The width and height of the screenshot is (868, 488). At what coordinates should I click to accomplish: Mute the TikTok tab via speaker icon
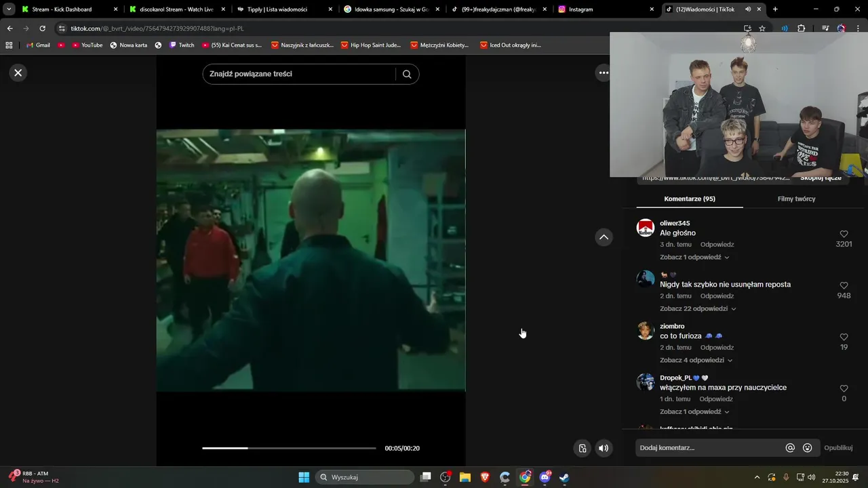click(x=748, y=9)
